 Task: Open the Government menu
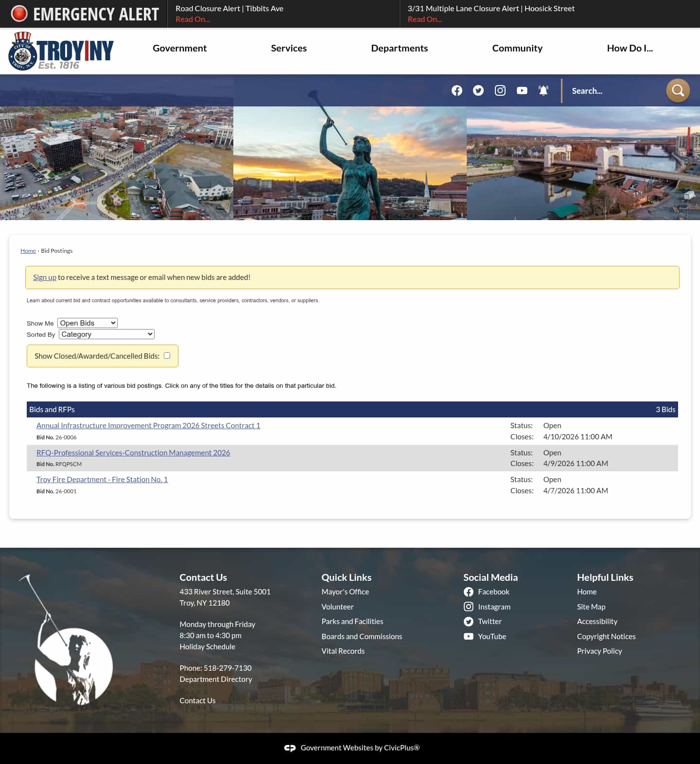pyautogui.click(x=179, y=48)
